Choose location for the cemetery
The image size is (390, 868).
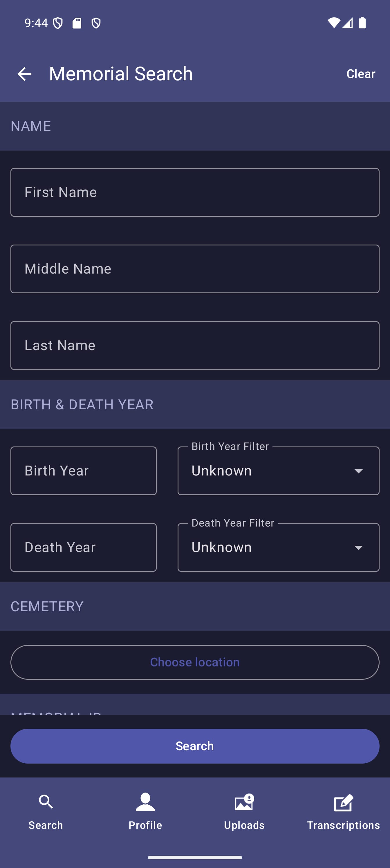[194, 662]
